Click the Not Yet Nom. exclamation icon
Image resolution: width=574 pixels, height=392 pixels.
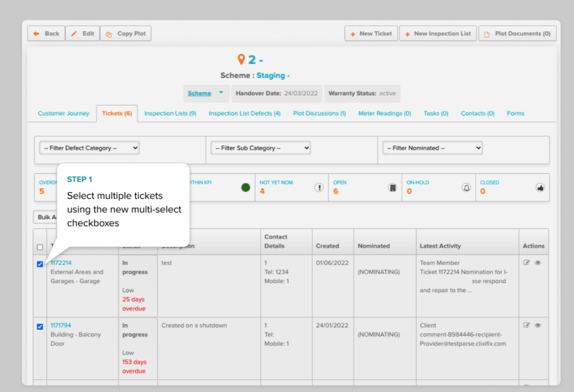[319, 187]
